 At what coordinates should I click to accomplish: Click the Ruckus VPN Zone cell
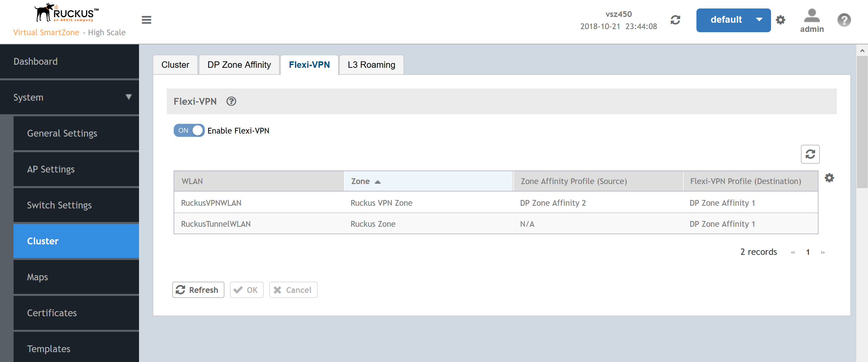coord(381,203)
